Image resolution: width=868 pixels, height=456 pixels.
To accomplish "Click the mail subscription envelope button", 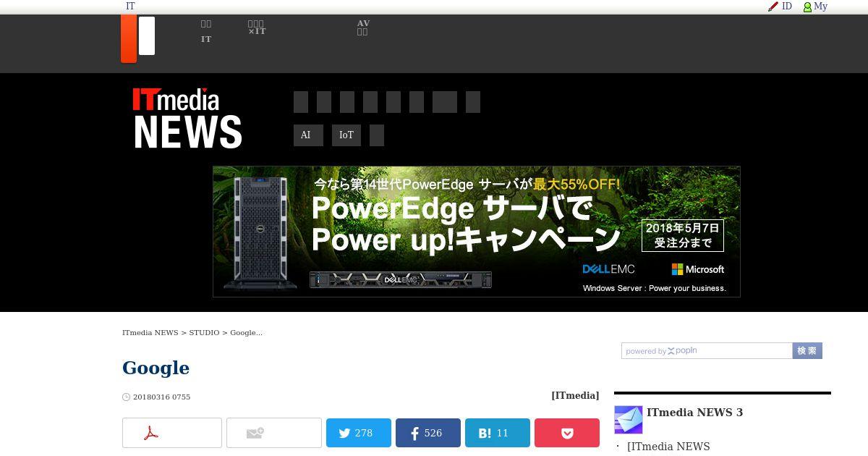I will click(274, 433).
